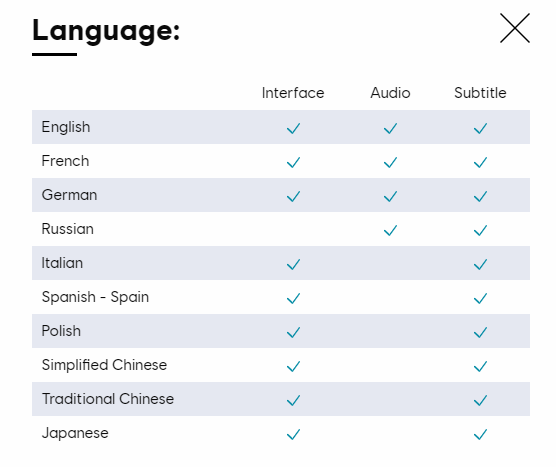Screen dimensions: 556x467
Task: Click the Japanese subtitle checkmark
Action: click(x=480, y=434)
